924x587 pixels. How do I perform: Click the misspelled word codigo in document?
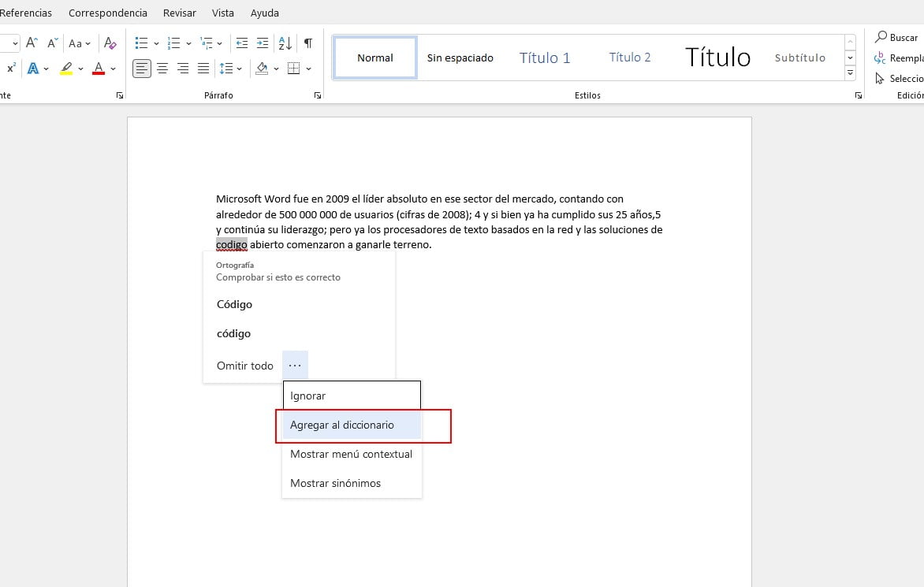tap(232, 244)
